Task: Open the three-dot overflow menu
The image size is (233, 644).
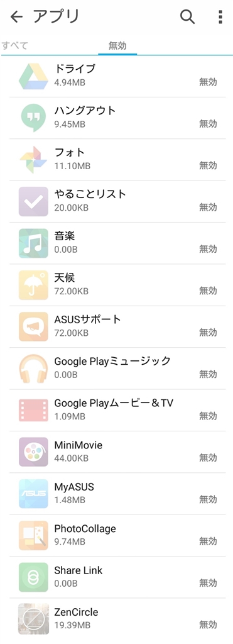Action: pos(220,17)
